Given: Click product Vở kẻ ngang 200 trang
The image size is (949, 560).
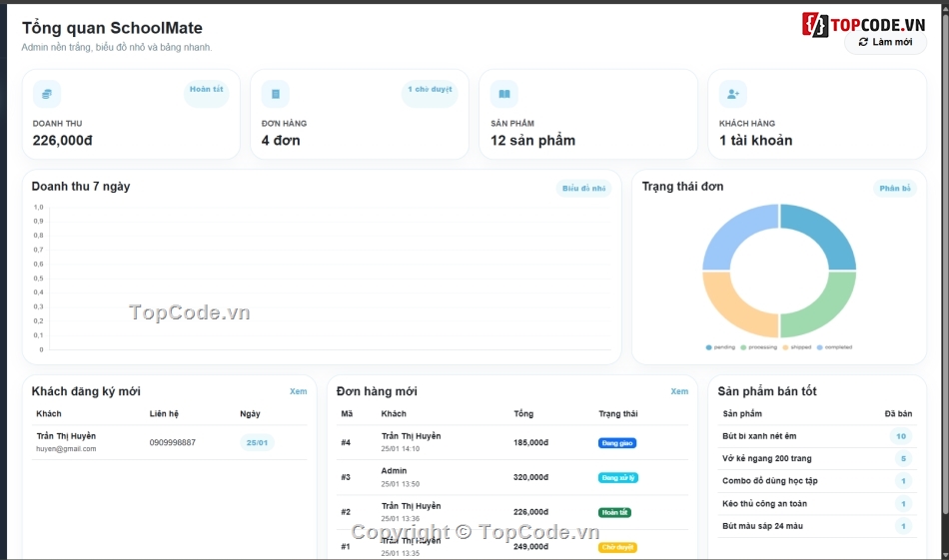Looking at the screenshot, I should 767,458.
